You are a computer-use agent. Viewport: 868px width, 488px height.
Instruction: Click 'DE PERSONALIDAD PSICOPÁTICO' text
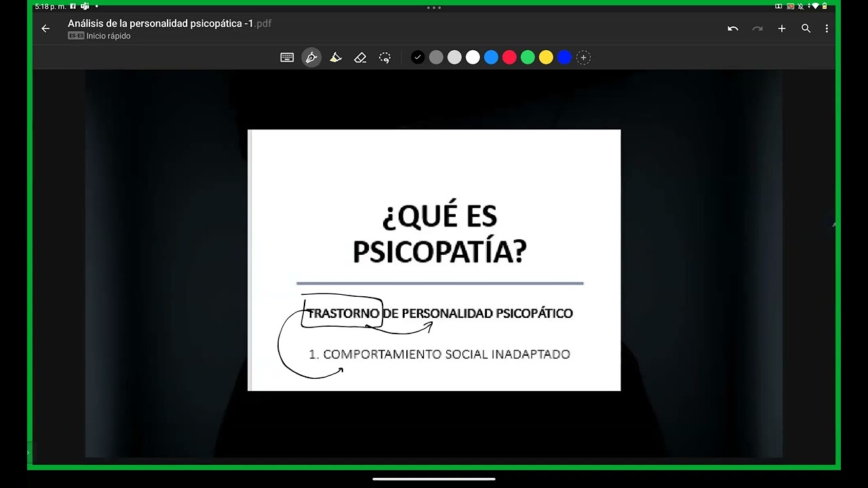click(478, 313)
